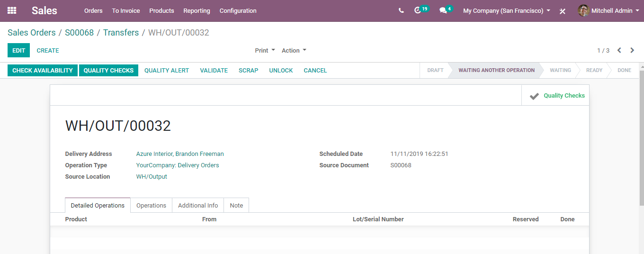Viewport: 644px width, 254px height.
Task: Sort by the Done column header
Action: point(567,219)
